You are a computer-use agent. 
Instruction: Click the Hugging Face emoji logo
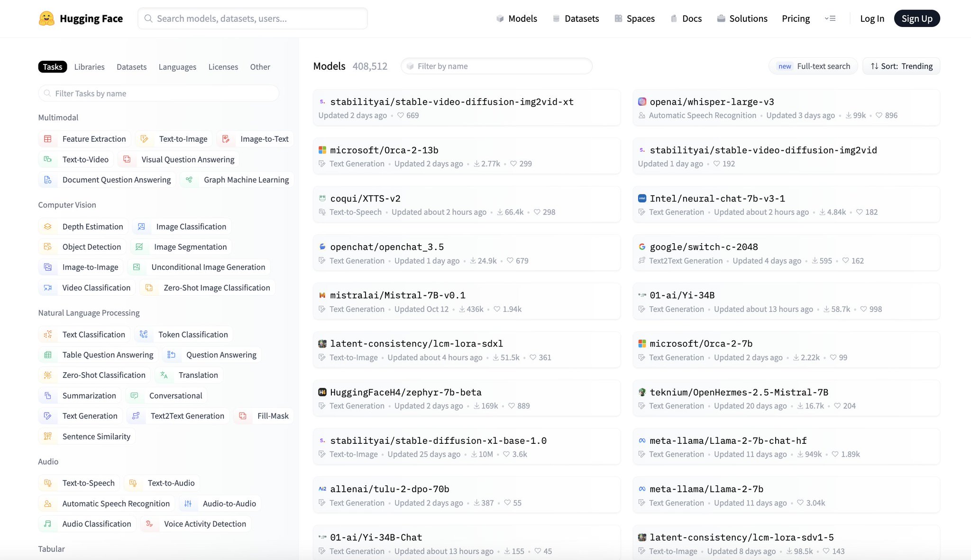tap(46, 18)
